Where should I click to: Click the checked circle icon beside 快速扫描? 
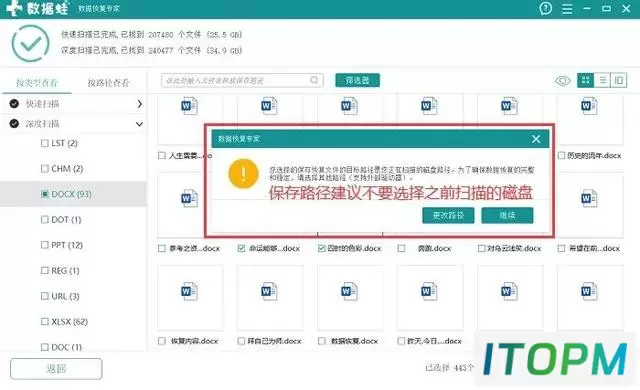14,104
